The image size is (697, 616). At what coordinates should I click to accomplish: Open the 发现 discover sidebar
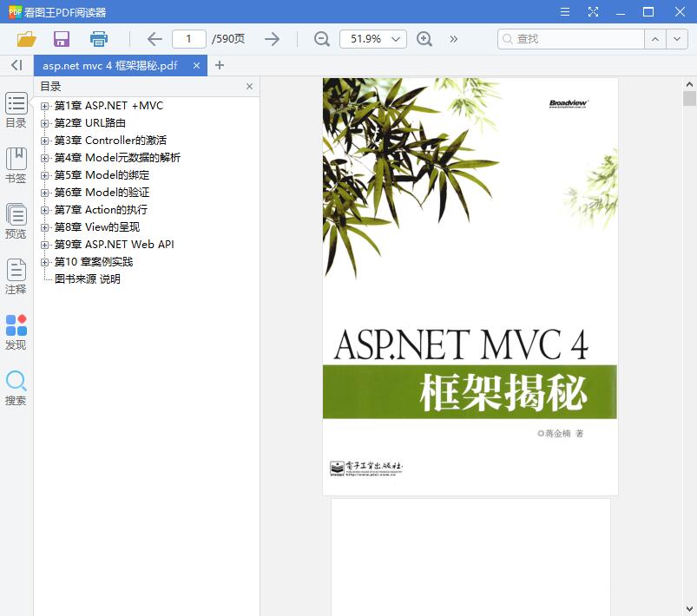[16, 332]
